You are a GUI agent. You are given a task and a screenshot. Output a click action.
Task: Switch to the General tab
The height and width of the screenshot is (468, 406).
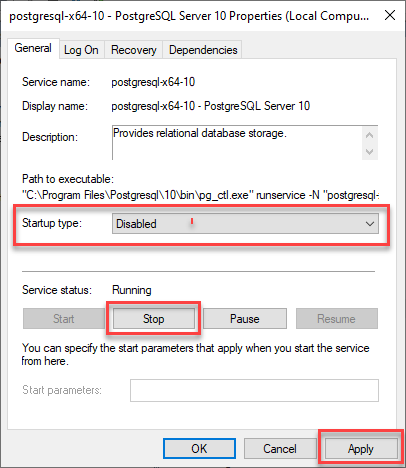[33, 48]
